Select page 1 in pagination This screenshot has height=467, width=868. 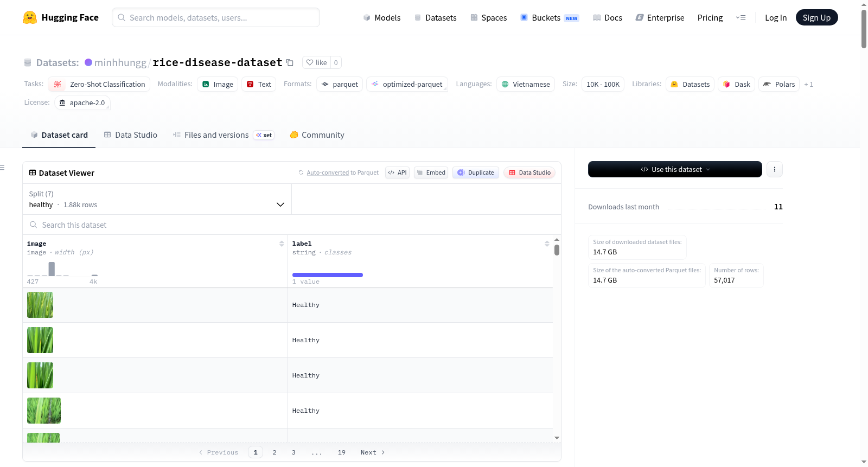pos(256,452)
